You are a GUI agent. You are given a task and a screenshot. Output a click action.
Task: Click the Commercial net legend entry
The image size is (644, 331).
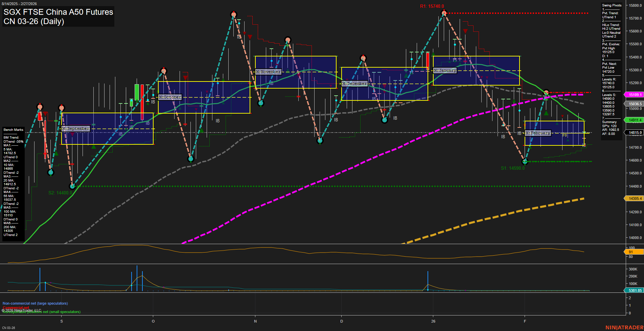tap(16, 308)
